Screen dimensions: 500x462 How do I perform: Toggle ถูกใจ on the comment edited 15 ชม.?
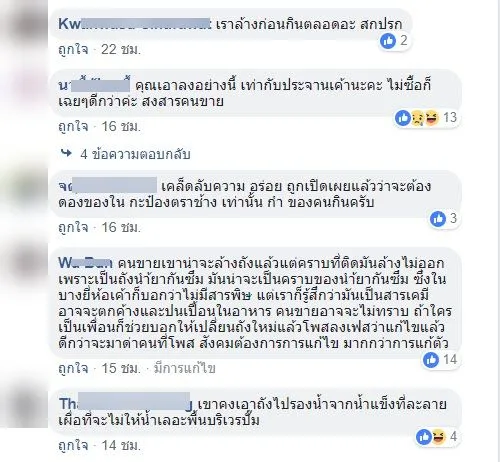[x=73, y=368]
